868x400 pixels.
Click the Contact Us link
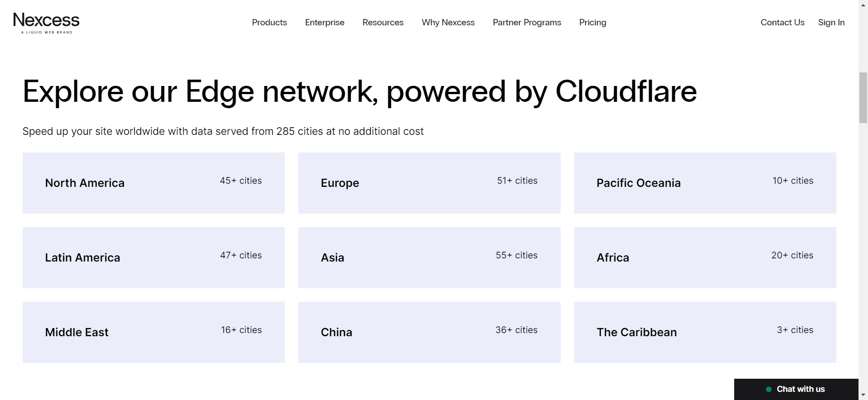pyautogui.click(x=782, y=23)
